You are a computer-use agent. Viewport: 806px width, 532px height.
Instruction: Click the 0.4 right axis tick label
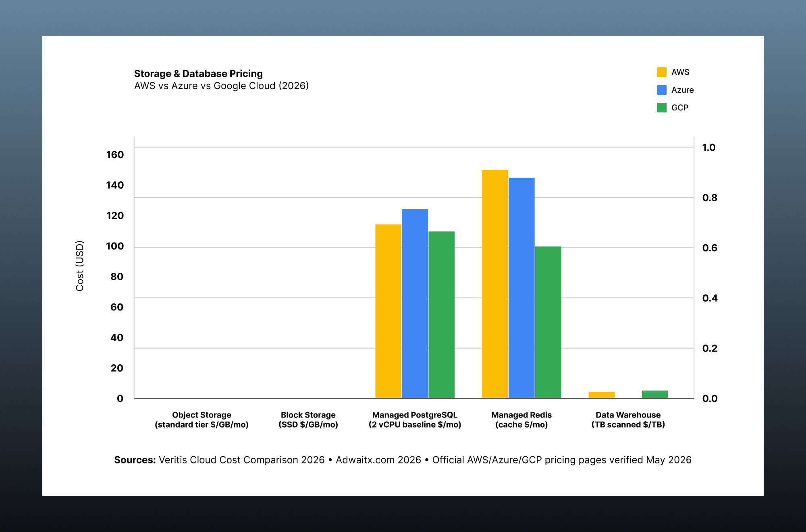[710, 298]
